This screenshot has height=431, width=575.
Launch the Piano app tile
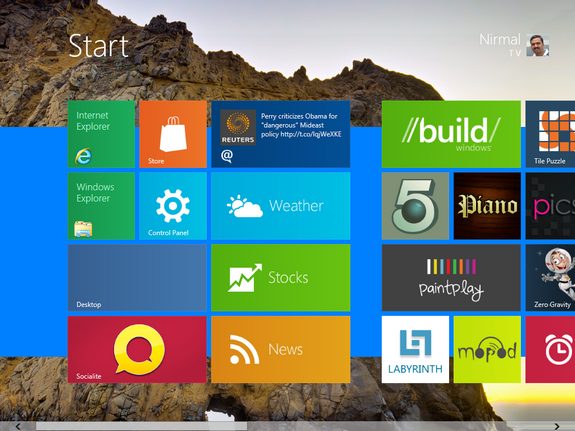tap(487, 206)
